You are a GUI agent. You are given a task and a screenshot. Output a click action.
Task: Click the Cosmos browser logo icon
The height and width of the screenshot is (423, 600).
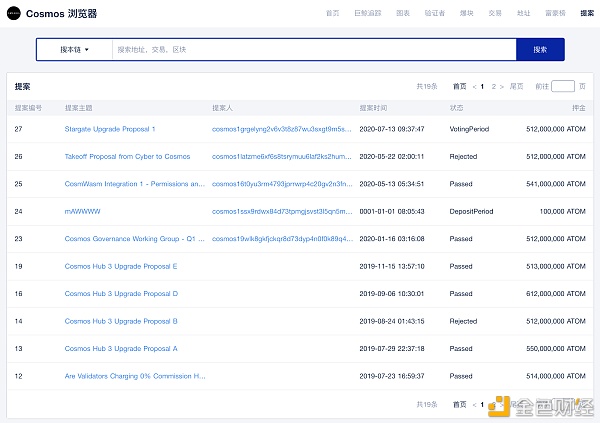click(14, 13)
